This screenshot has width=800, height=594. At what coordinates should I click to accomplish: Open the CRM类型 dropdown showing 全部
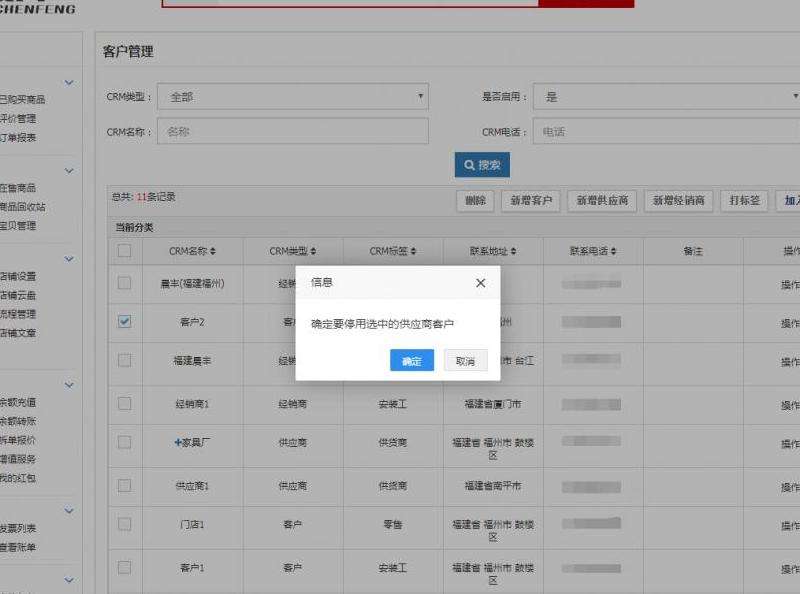click(x=293, y=96)
